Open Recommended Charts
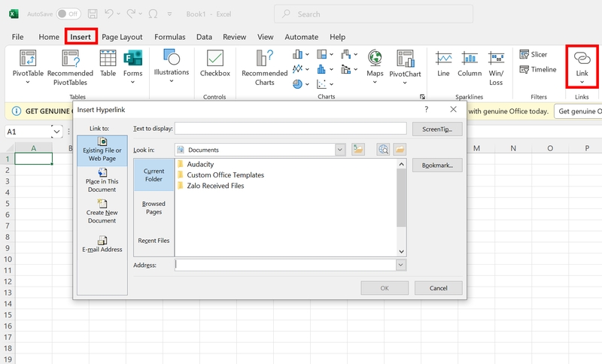Viewport: 602px width, 364px height. pyautogui.click(x=265, y=67)
